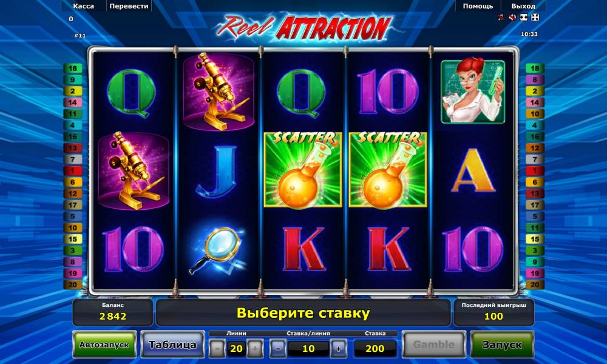The width and height of the screenshot is (607, 364).
Task: Click Выход to exit the game
Action: tap(523, 6)
